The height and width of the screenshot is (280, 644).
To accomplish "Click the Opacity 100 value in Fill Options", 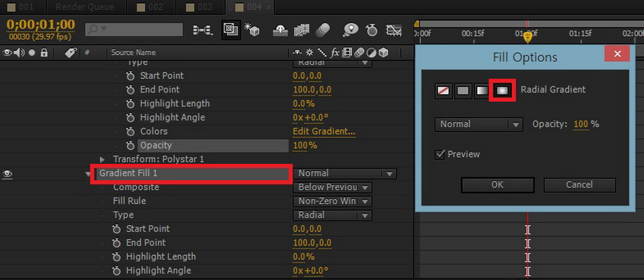I will pyautogui.click(x=581, y=124).
